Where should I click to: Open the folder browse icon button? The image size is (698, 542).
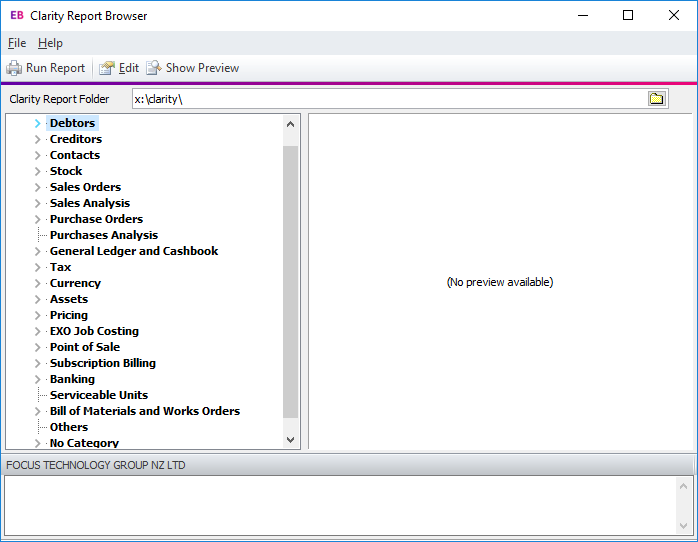[656, 99]
